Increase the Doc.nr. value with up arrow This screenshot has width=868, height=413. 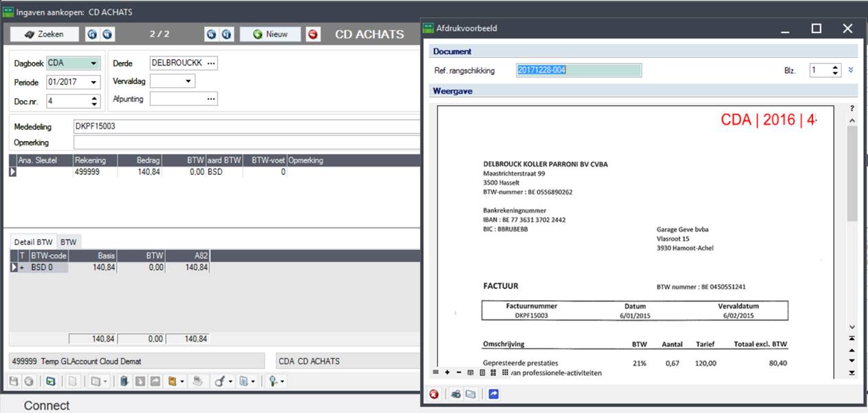click(x=94, y=98)
